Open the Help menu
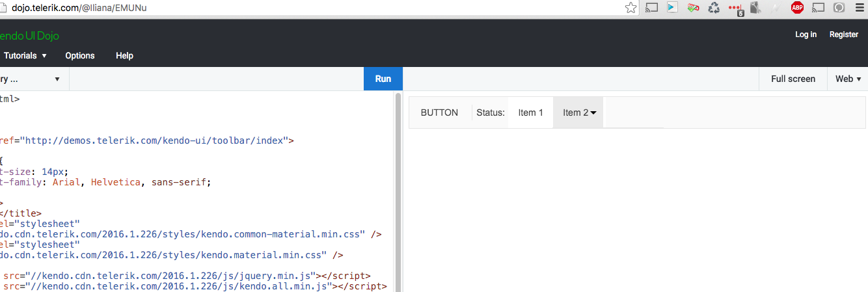868x292 pixels. tap(124, 55)
